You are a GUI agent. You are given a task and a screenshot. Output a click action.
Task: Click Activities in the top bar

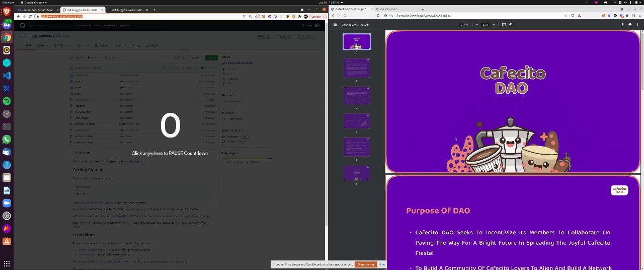pyautogui.click(x=8, y=2)
